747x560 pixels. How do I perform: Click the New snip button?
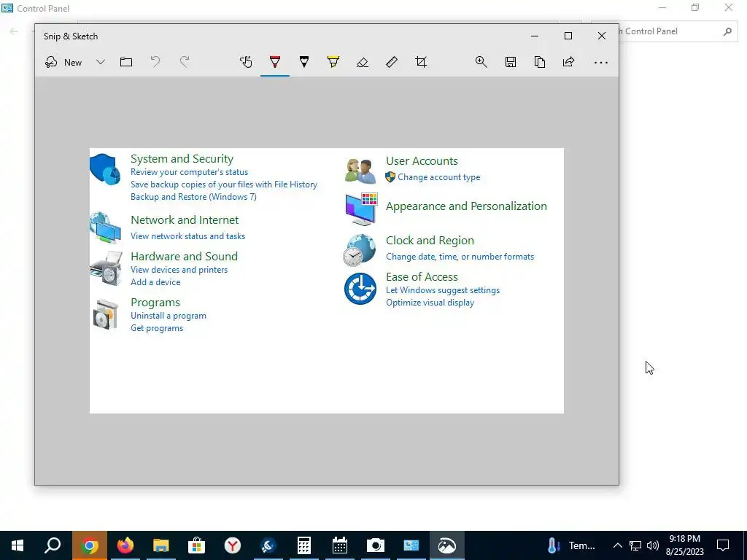[x=63, y=63]
